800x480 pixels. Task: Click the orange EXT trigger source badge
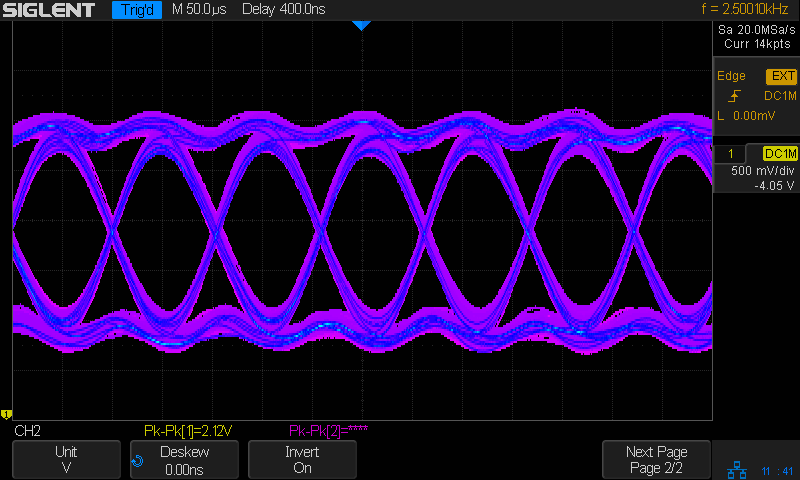(781, 76)
